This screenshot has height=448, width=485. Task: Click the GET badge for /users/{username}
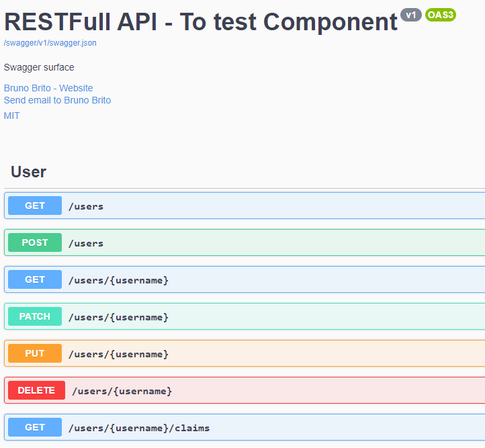pyautogui.click(x=35, y=279)
